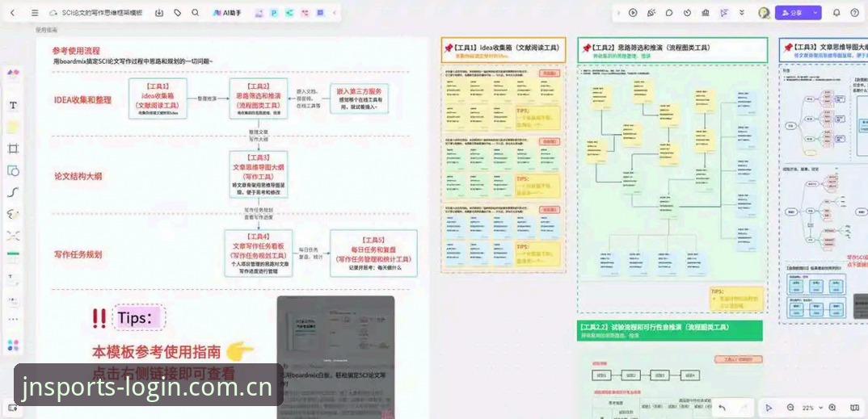This screenshot has width=868, height=419.
Task: Open the help question mark icon
Action: (x=854, y=13)
